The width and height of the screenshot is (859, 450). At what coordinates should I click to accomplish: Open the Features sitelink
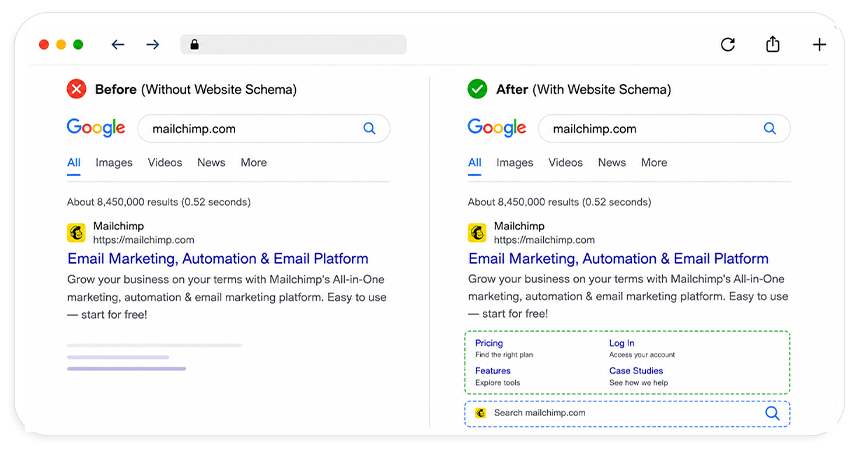click(493, 371)
